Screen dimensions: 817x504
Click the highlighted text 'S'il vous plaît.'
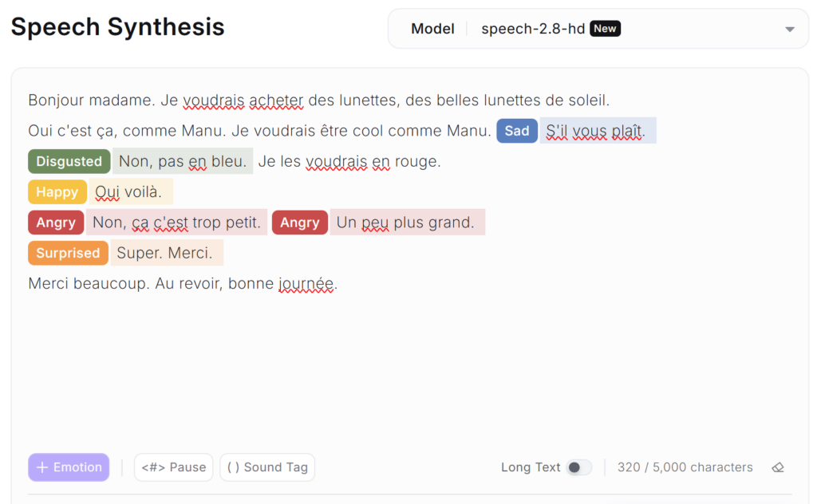(597, 131)
